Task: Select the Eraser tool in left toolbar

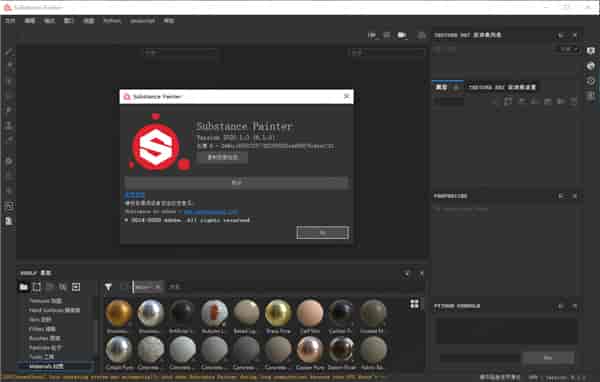Action: click(9, 66)
